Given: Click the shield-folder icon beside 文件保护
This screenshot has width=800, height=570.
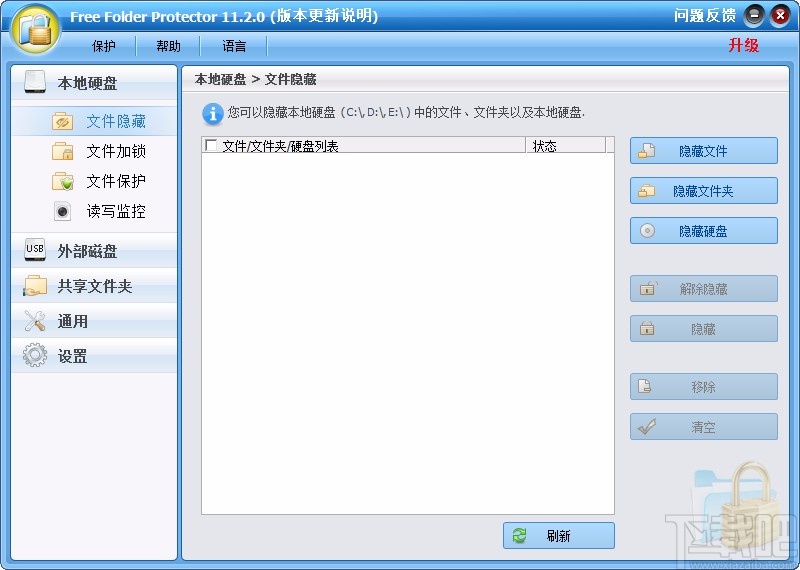Looking at the screenshot, I should point(62,181).
